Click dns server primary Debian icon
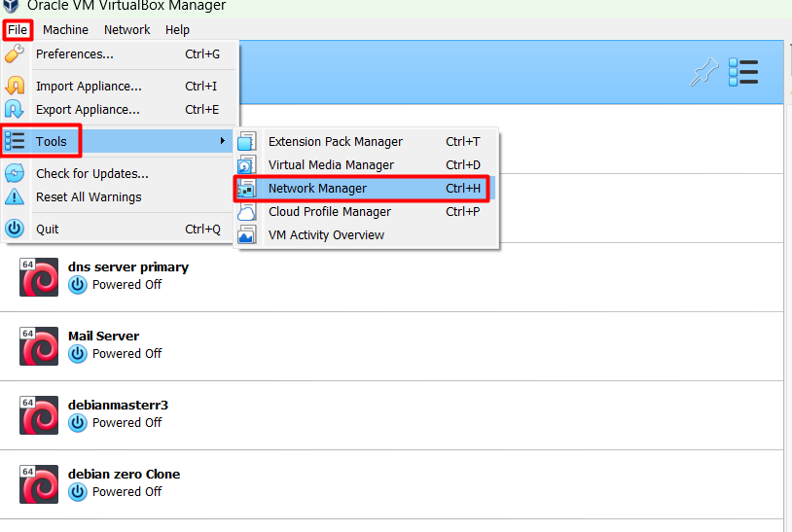Image resolution: width=792 pixels, height=532 pixels. [x=39, y=277]
